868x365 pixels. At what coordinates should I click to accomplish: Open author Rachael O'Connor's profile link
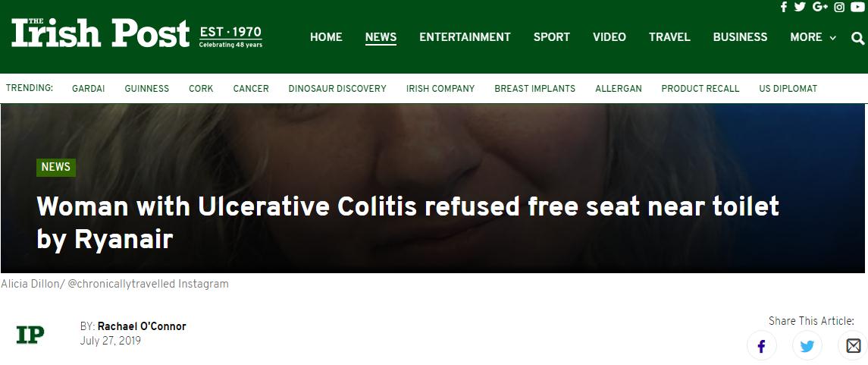tap(142, 326)
